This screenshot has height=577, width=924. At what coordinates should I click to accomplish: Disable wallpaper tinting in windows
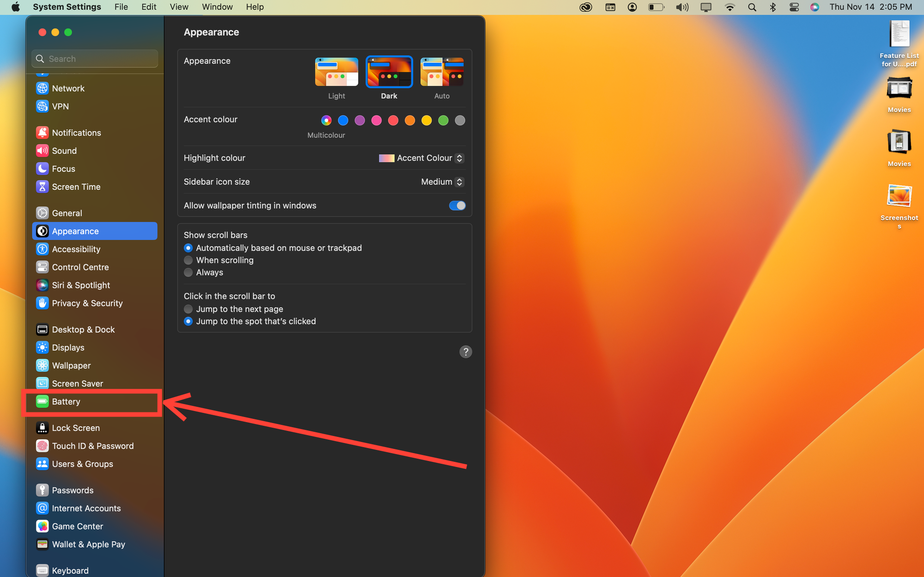pos(457,205)
